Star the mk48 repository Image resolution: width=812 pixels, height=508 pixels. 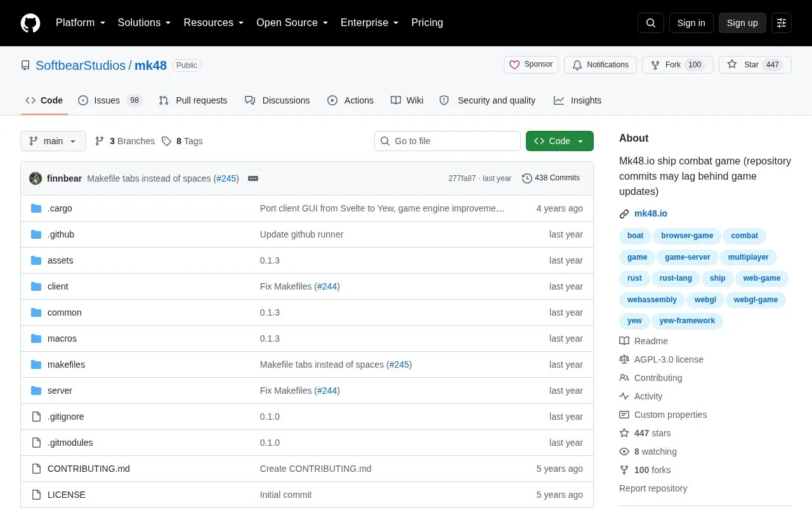click(755, 65)
